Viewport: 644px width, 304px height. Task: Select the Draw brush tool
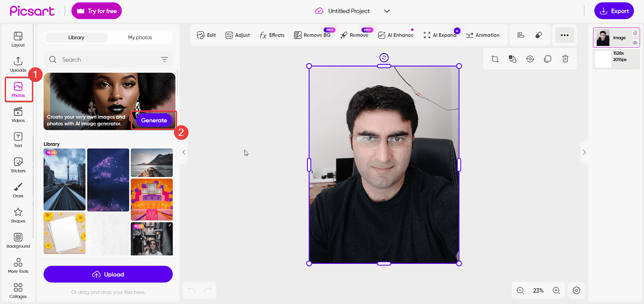[18, 190]
